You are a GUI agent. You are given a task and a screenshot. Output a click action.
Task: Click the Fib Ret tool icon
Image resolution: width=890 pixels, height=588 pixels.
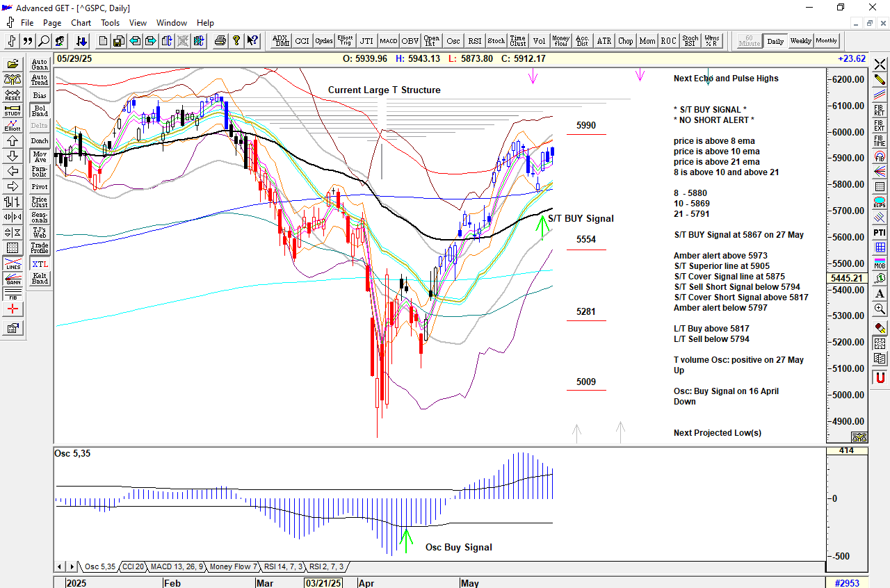(x=880, y=108)
